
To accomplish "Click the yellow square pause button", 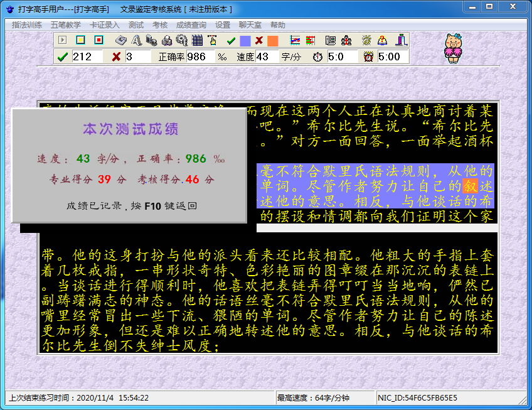I will point(80,40).
